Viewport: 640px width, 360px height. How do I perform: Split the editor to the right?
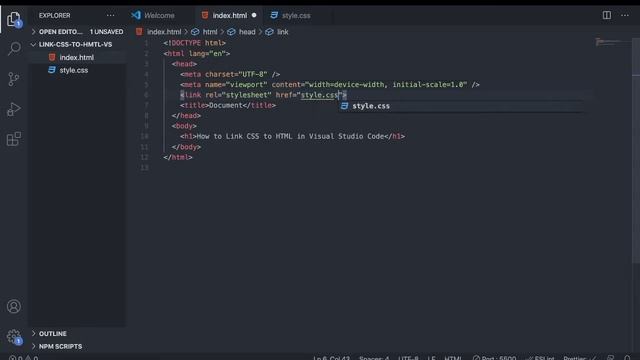click(x=607, y=16)
